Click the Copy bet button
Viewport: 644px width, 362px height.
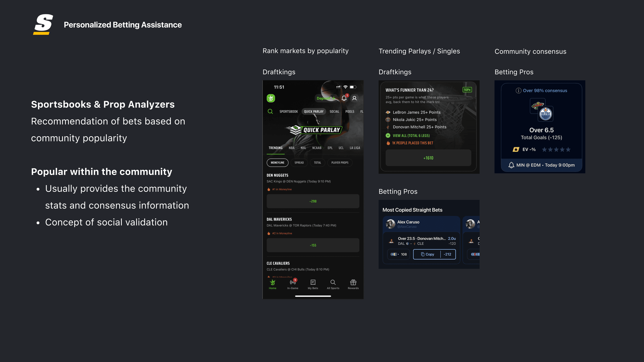pyautogui.click(x=427, y=254)
